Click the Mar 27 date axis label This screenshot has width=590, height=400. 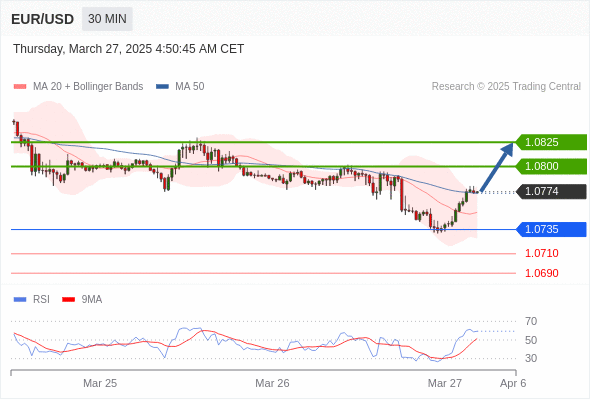(445, 383)
